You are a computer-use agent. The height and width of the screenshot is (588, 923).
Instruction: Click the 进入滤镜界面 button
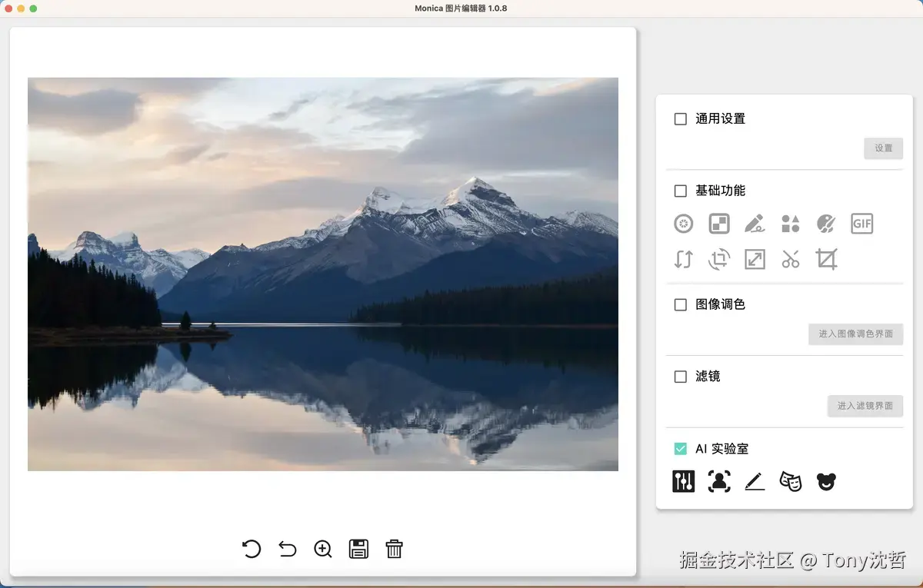pyautogui.click(x=865, y=406)
